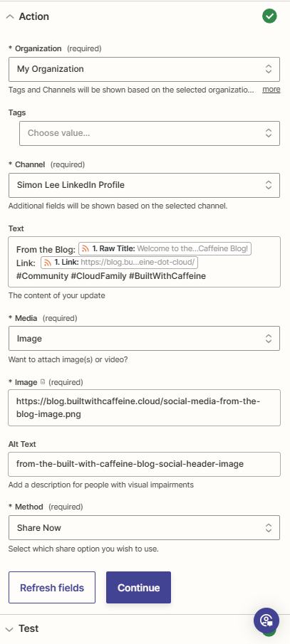Open the help chat bubble icon
Screen dimensions: 290x644
pyautogui.click(x=266, y=621)
